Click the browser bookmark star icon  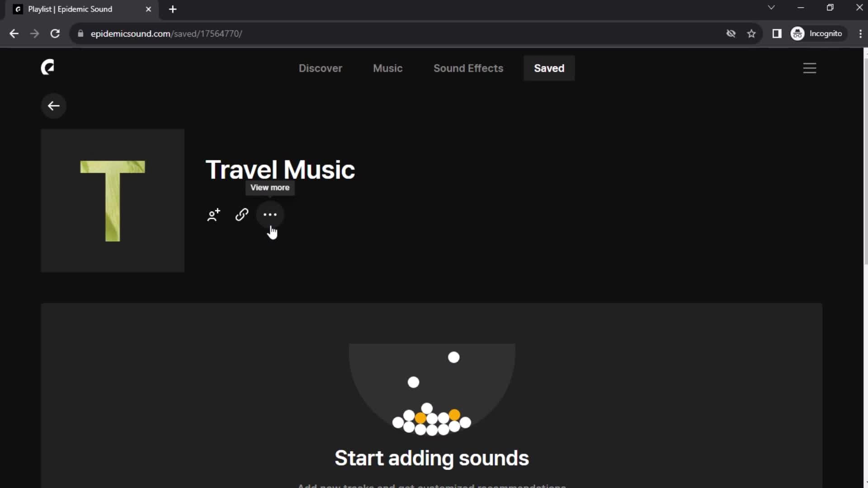pyautogui.click(x=752, y=33)
